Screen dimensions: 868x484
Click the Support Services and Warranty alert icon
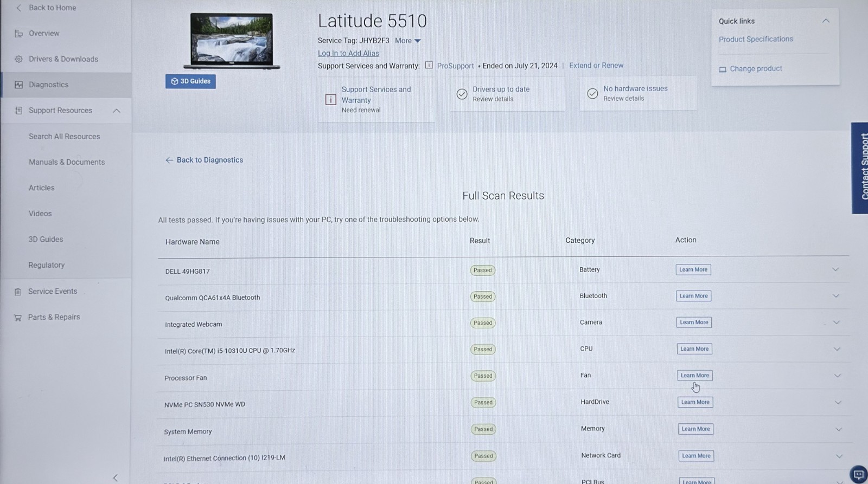tap(330, 100)
